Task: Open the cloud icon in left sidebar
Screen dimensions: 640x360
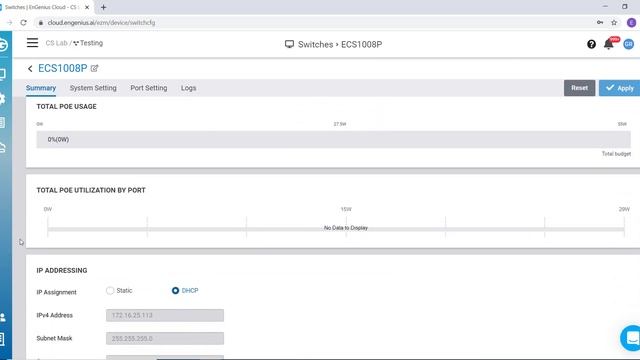Action: tap(2, 147)
